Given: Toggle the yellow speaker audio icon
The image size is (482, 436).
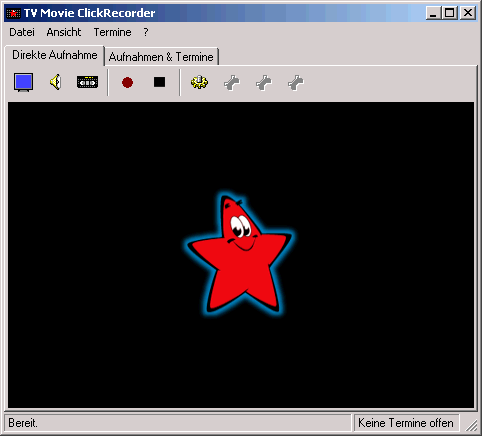Looking at the screenshot, I should coord(55,82).
